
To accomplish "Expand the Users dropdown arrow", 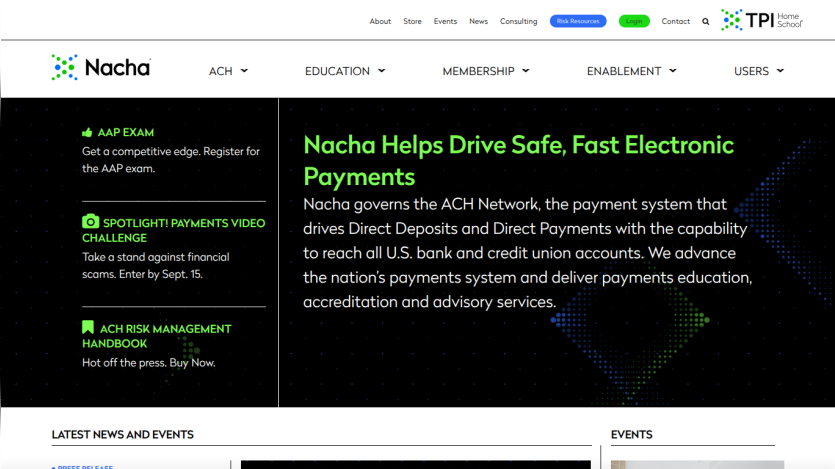I will 780,71.
